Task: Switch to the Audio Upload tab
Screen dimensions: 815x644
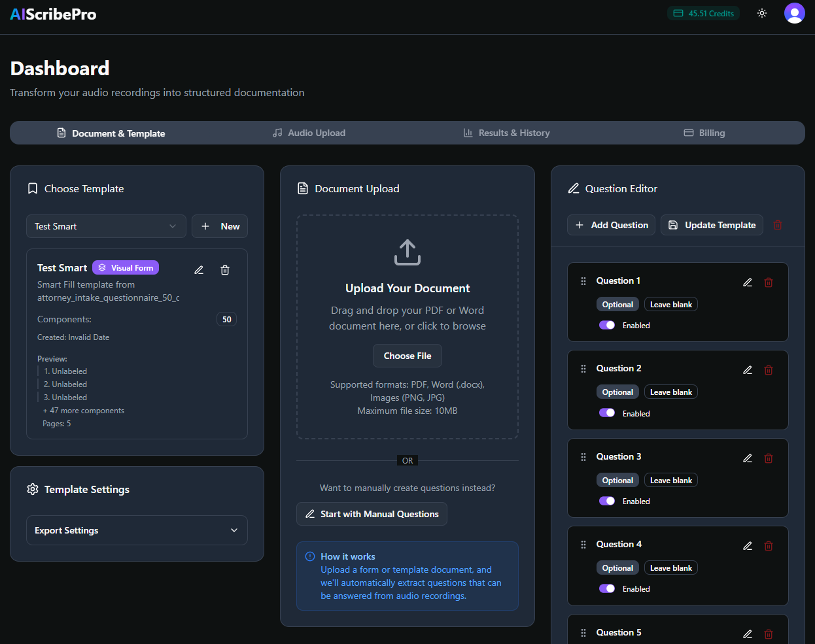Action: 309,133
